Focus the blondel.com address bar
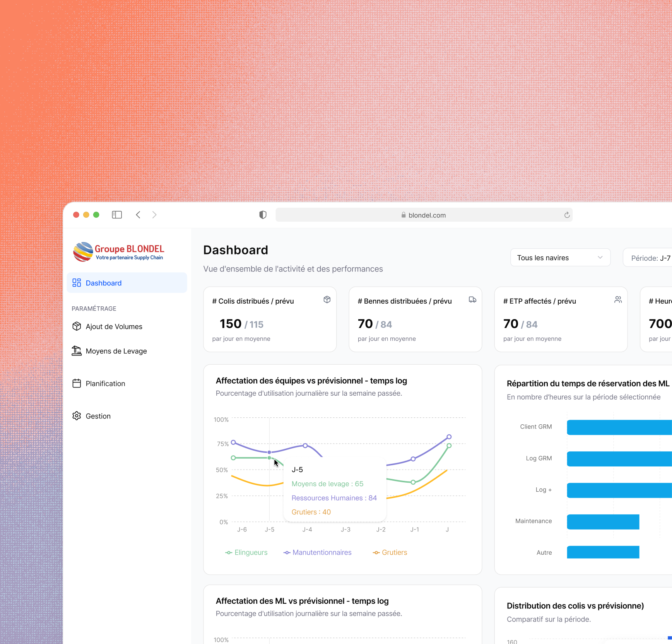 point(424,215)
